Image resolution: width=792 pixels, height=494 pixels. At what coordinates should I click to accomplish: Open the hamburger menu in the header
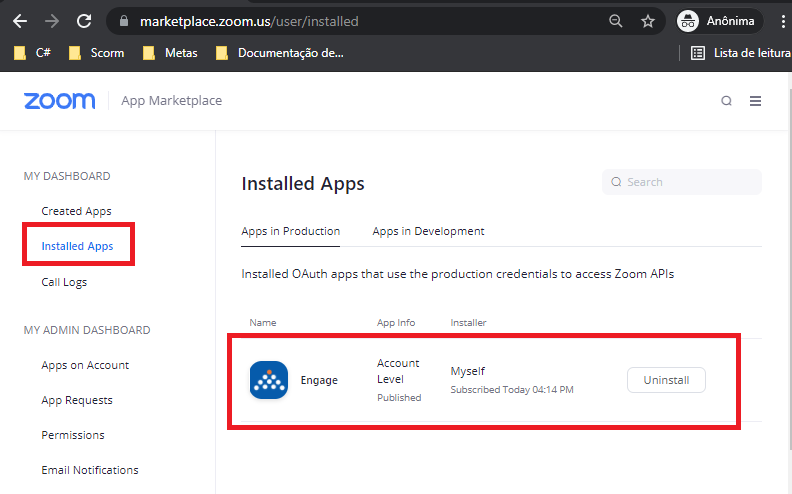[755, 101]
